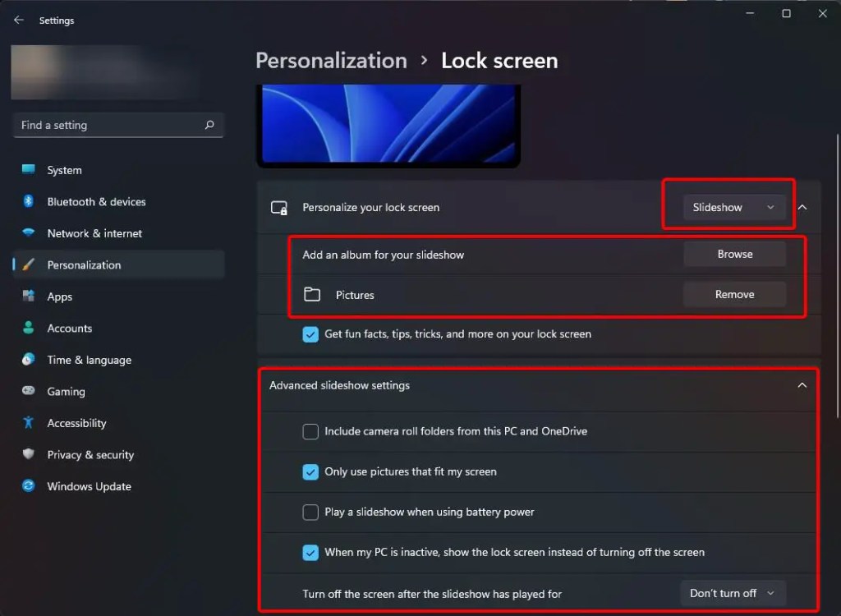Screen dimensions: 841x616
Task: Open the Don't turn off dropdown
Action: (x=733, y=593)
